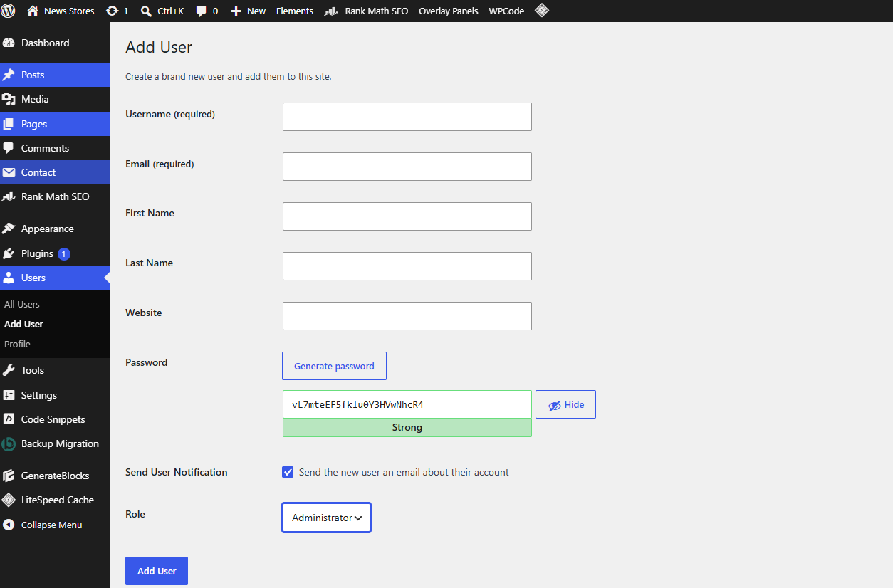Open WPCode in the admin bar
The image size is (893, 588).
506,11
